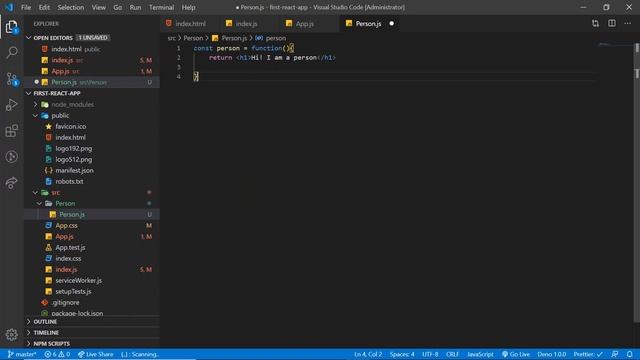Image resolution: width=640 pixels, height=360 pixels.
Task: Open the Deno activity bar icon
Action: pos(11,157)
